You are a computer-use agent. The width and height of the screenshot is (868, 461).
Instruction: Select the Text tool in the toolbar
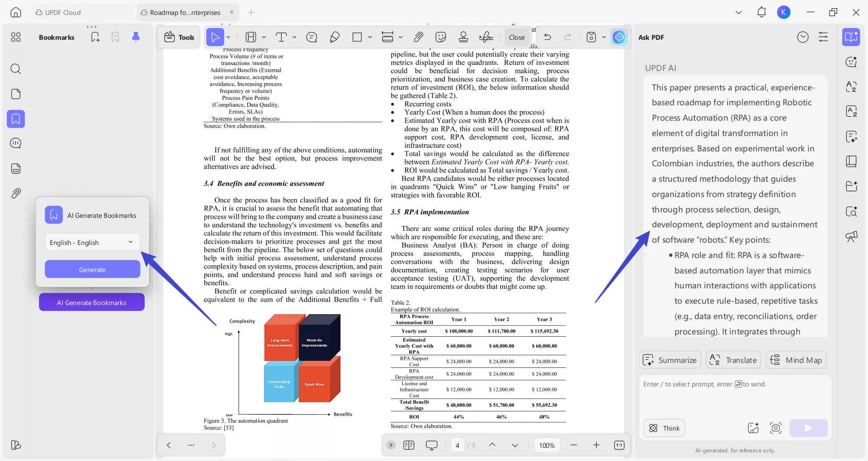282,37
